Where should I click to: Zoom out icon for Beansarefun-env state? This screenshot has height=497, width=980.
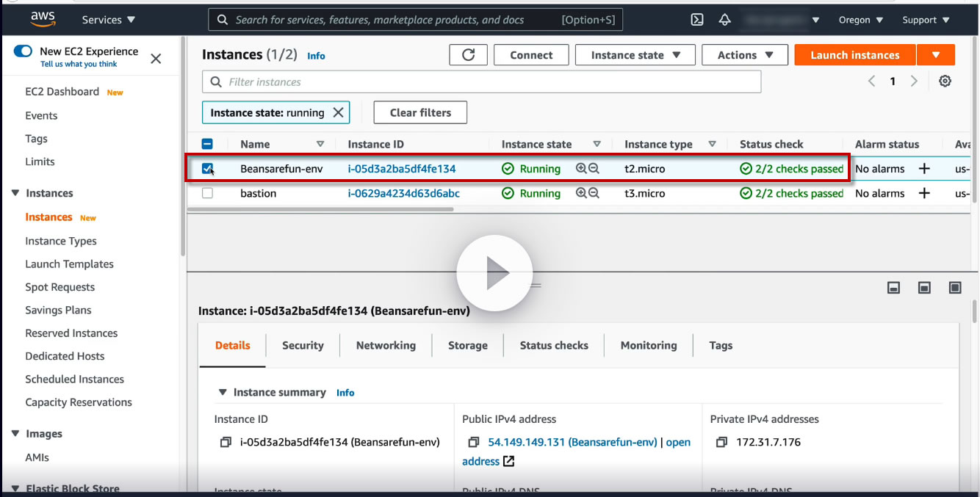(594, 169)
